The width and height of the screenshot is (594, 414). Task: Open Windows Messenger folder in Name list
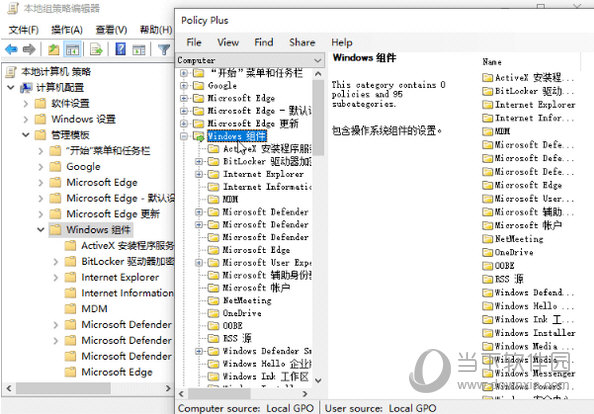click(528, 373)
